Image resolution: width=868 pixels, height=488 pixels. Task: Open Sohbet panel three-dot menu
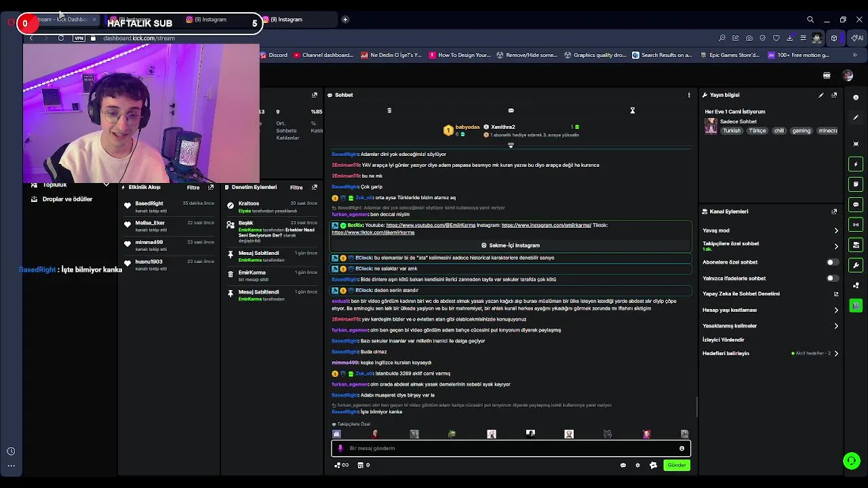tap(689, 95)
